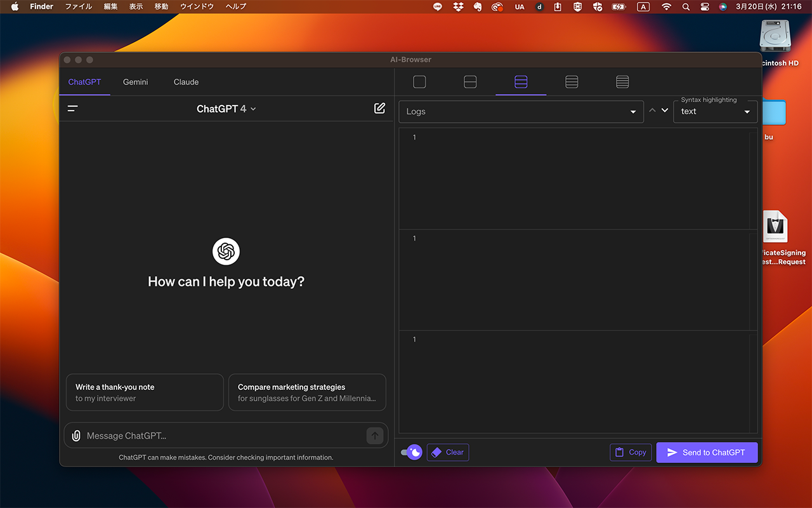Open Spotlight search in the menu bar
812x508 pixels.
point(686,7)
